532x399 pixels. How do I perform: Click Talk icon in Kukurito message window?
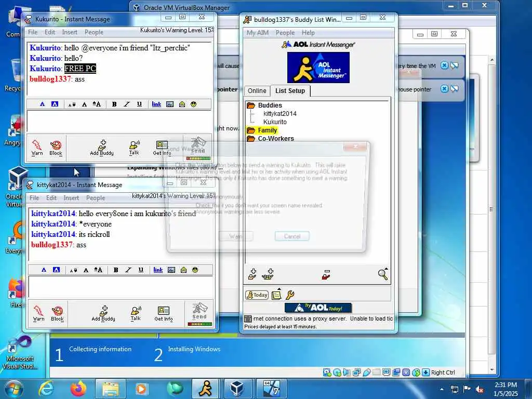coord(135,148)
